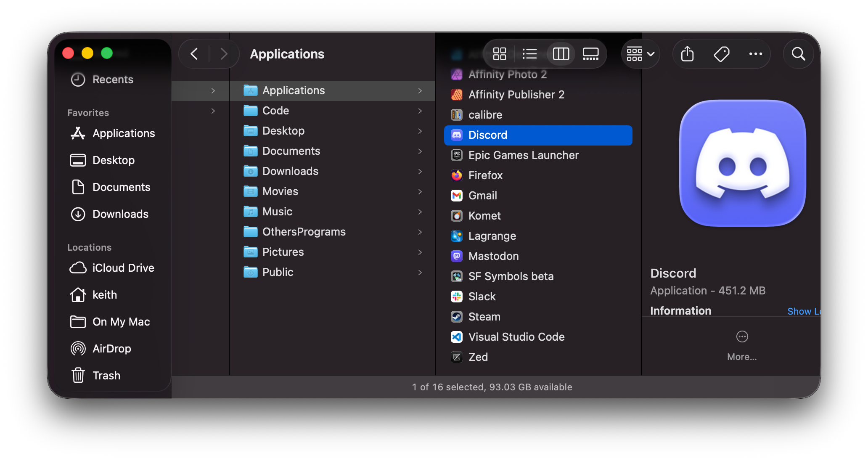Go back with the left chevron
The height and width of the screenshot is (461, 868).
pos(194,54)
